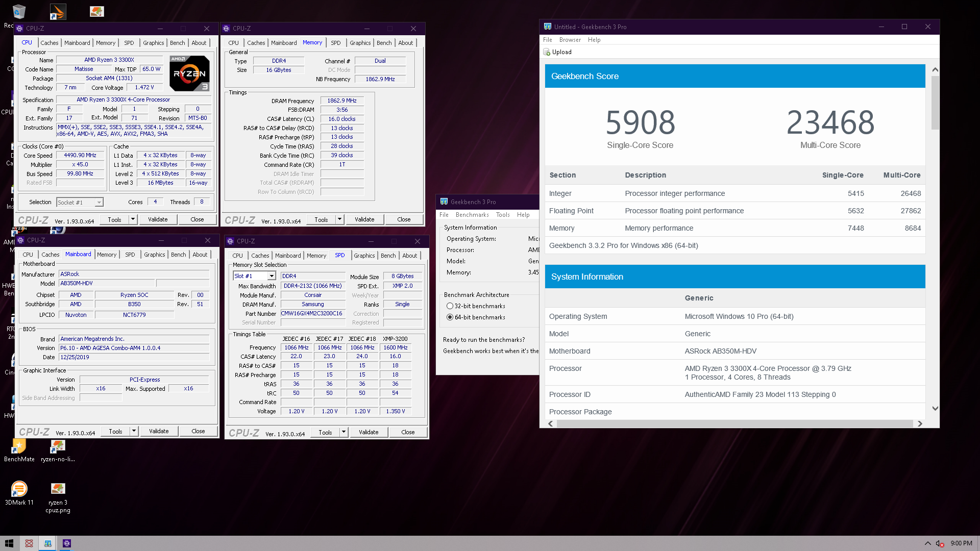Click the Upload icon in Geekbench results
The width and height of the screenshot is (980, 551).
tap(547, 52)
